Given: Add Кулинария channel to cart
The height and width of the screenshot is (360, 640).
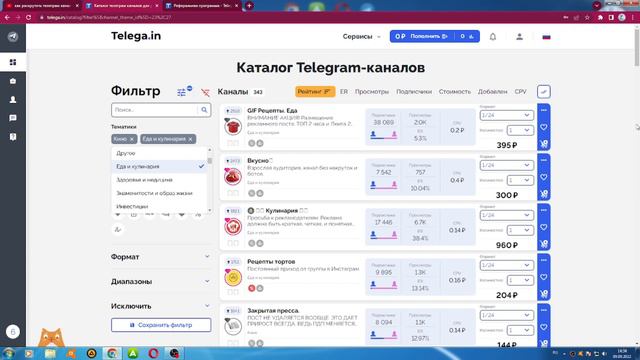Looking at the screenshot, I should [544, 244].
